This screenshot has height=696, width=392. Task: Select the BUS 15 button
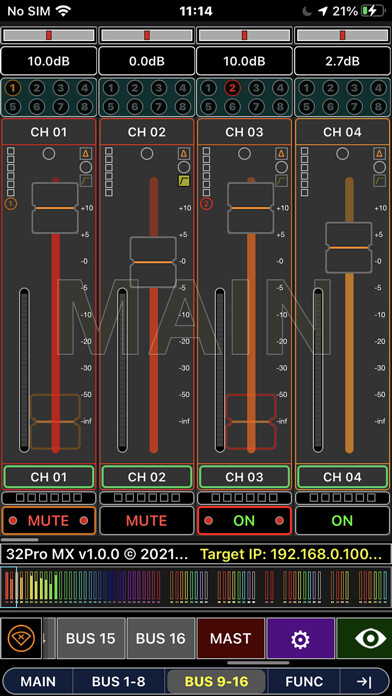pyautogui.click(x=91, y=638)
